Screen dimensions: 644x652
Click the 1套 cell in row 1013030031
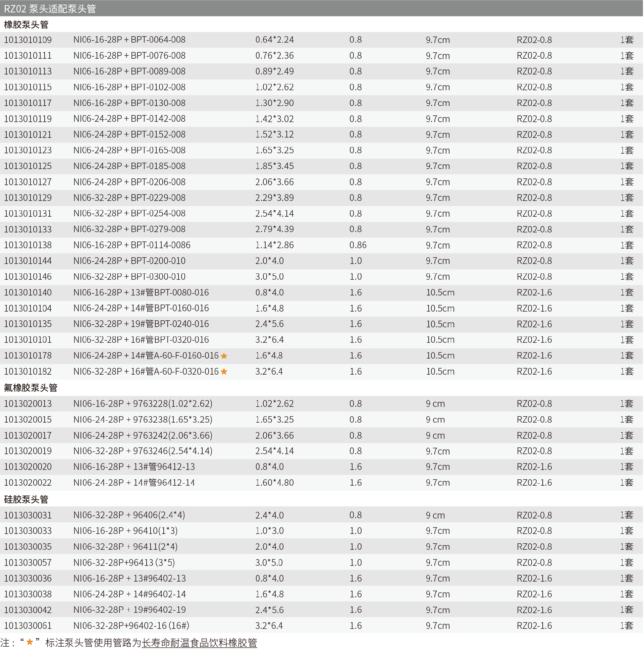point(627,515)
